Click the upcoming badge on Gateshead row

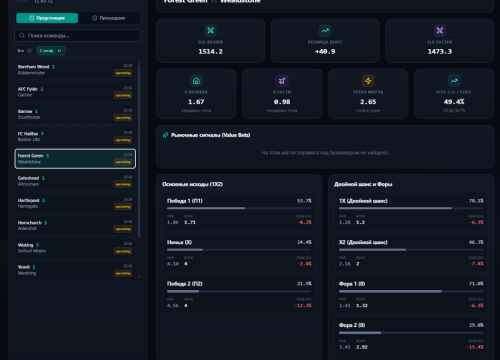pyautogui.click(x=123, y=184)
